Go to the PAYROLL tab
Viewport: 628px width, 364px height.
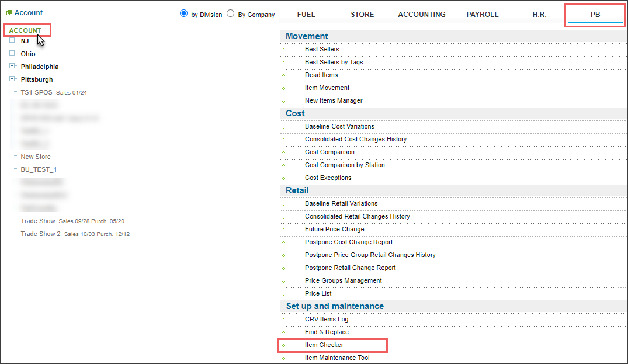tap(483, 15)
